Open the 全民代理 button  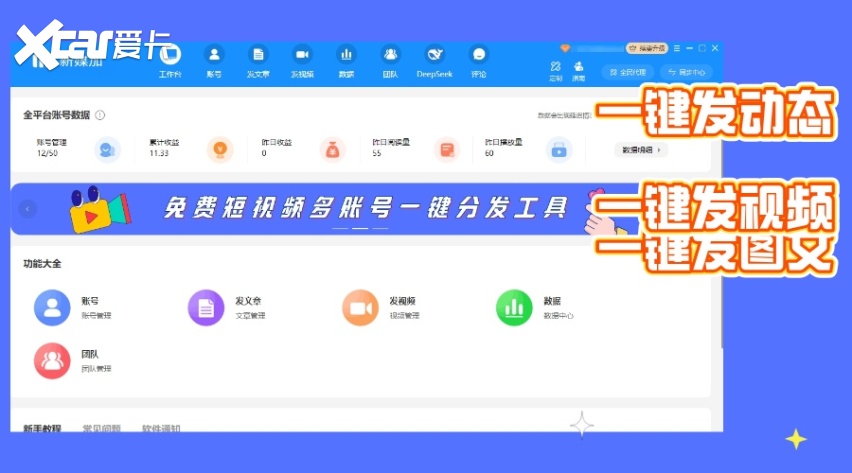628,72
